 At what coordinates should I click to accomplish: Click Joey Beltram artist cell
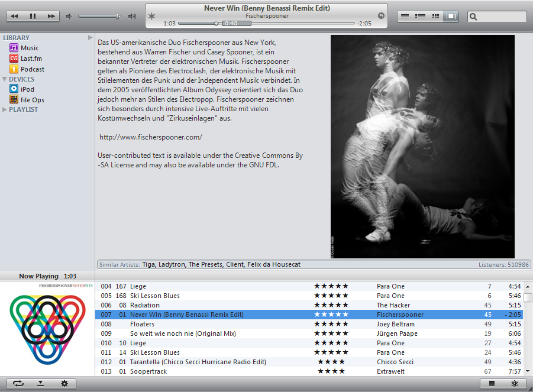[395, 324]
